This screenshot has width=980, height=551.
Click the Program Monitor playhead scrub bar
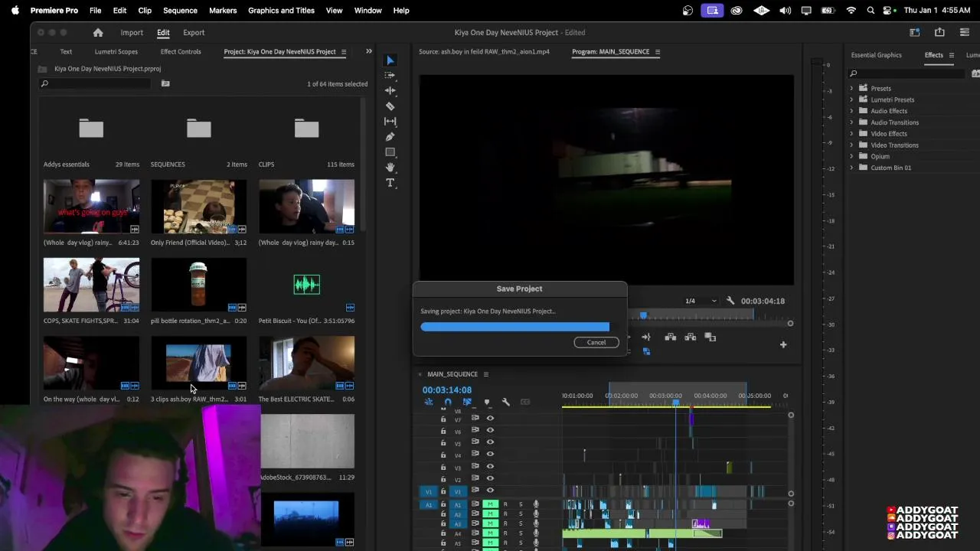(643, 315)
